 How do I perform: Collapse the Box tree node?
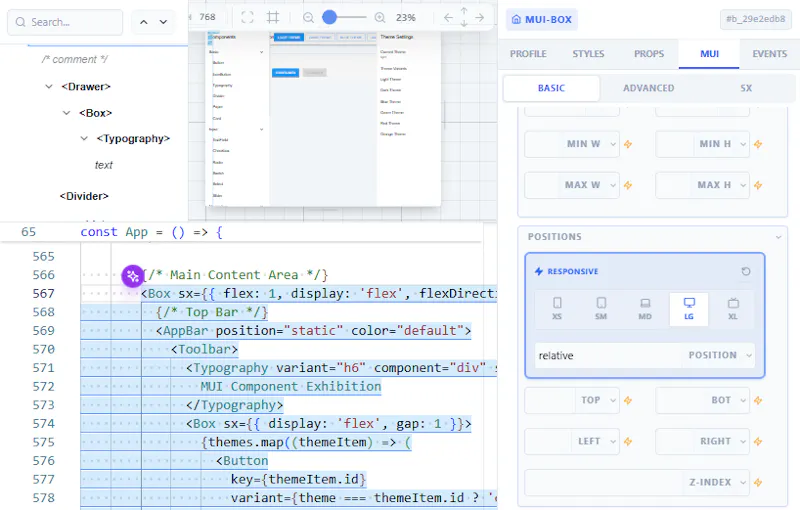[66, 113]
